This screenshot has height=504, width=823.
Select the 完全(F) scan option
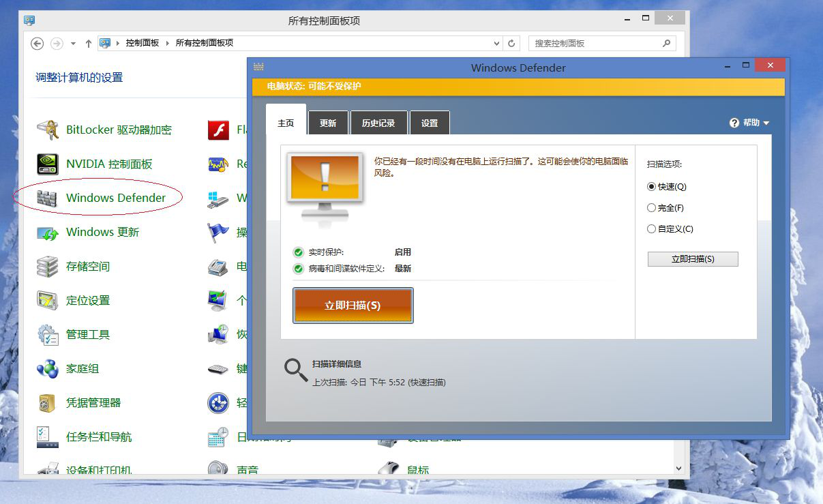click(x=651, y=207)
